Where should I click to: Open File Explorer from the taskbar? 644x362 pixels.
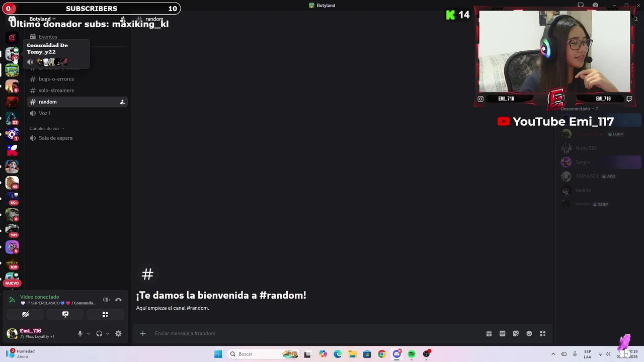coord(352,354)
